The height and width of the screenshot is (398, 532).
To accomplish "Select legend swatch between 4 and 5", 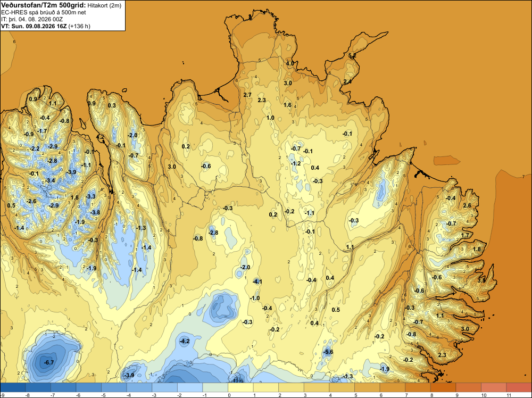I will pos(342,387).
